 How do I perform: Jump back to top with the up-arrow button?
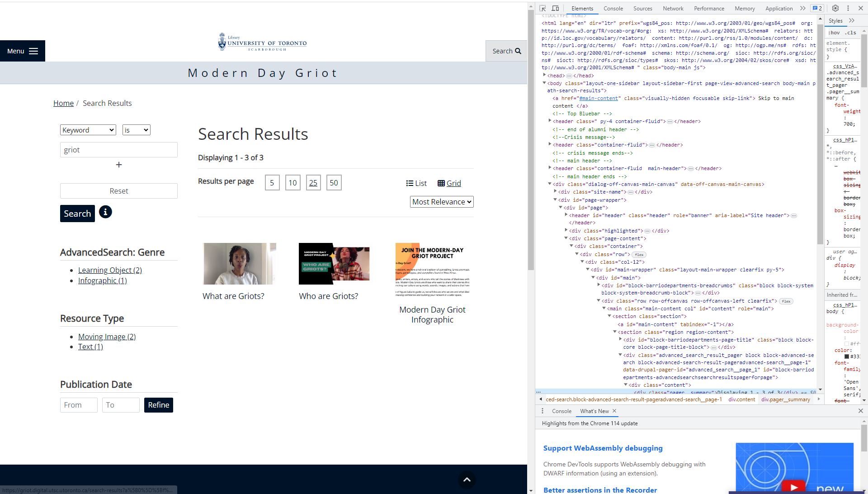[x=467, y=480]
